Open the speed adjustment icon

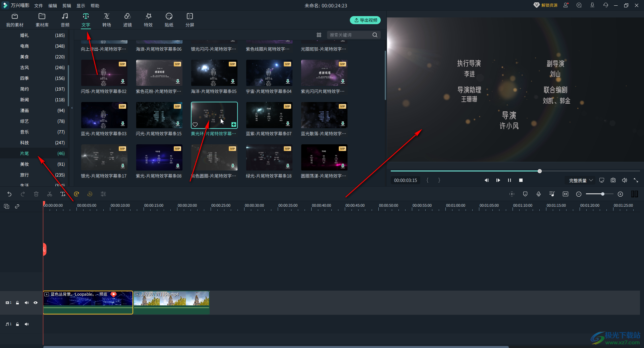(x=76, y=194)
